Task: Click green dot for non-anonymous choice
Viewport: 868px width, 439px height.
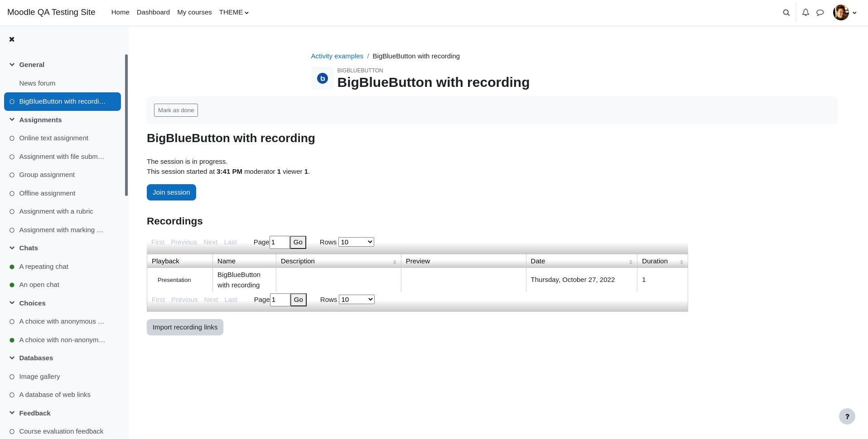Action: [x=12, y=340]
